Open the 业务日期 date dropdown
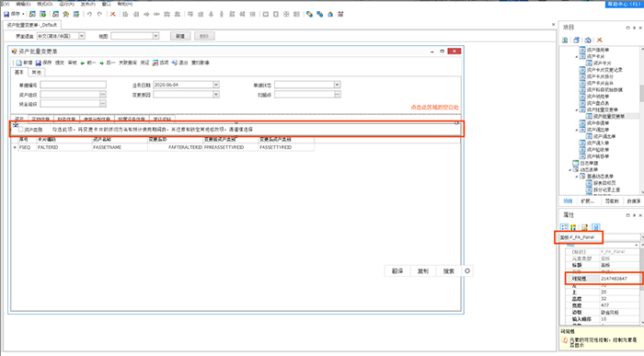The height and width of the screenshot is (356, 644). point(216,85)
